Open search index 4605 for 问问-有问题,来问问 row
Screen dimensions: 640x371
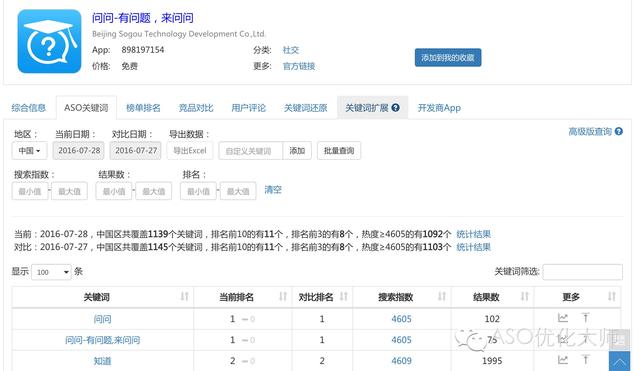click(401, 340)
